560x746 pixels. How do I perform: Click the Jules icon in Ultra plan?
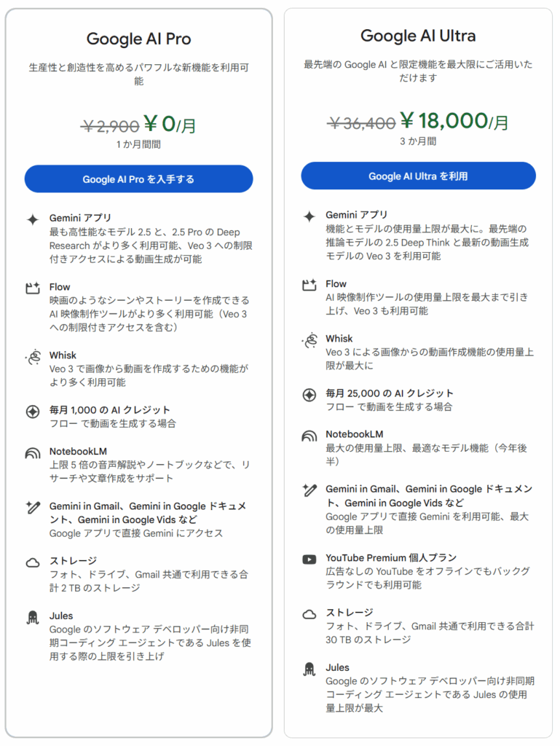pyautogui.click(x=309, y=669)
